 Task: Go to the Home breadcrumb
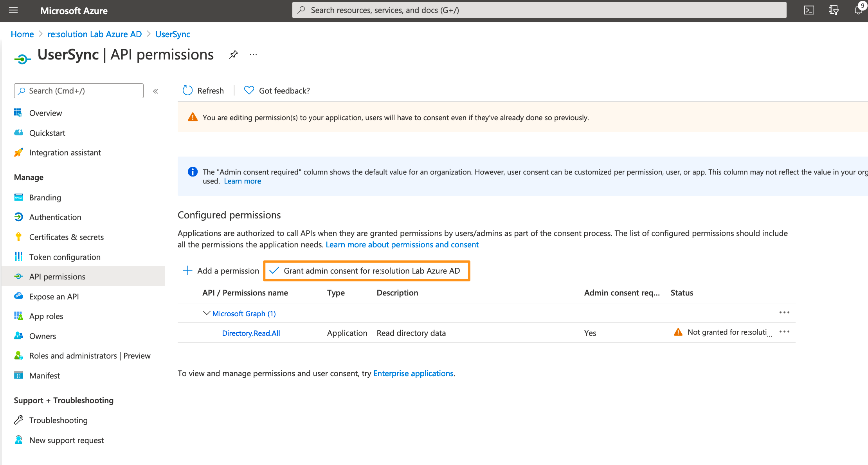tap(22, 34)
